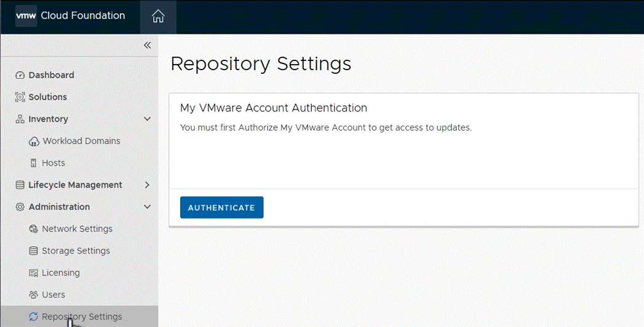Click the vmw logo badge

[x=26, y=16]
